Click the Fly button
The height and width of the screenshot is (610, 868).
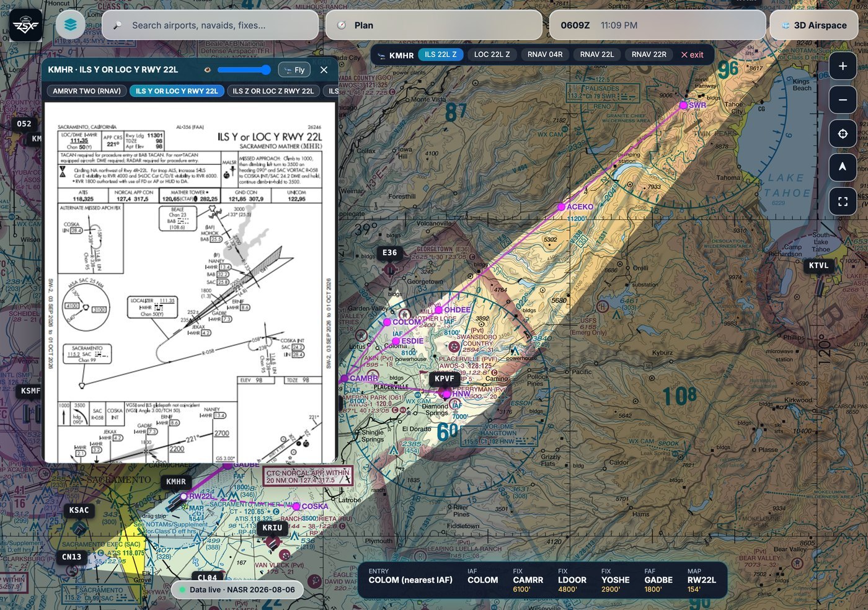point(294,70)
